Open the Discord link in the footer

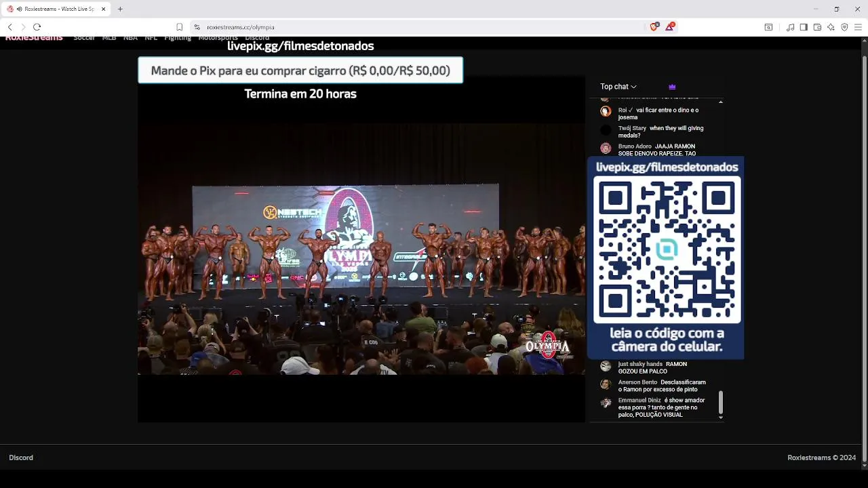coord(21,457)
